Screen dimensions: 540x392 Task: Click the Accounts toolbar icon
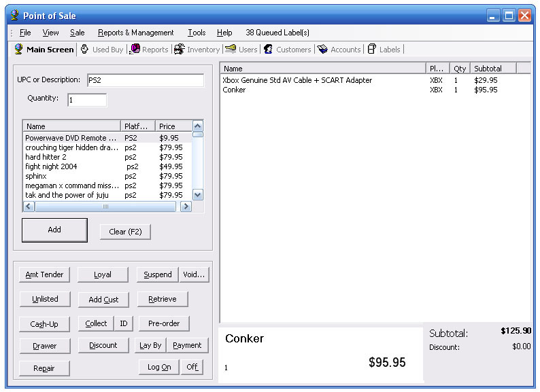pos(323,50)
